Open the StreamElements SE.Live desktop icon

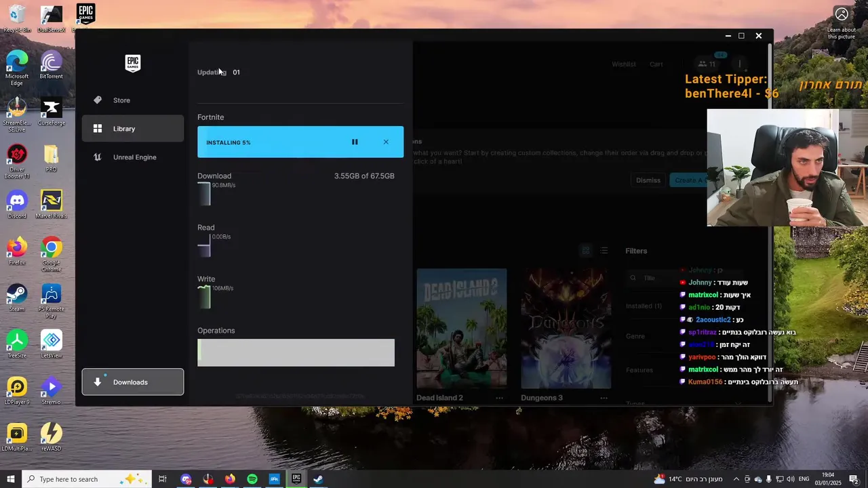point(17,115)
